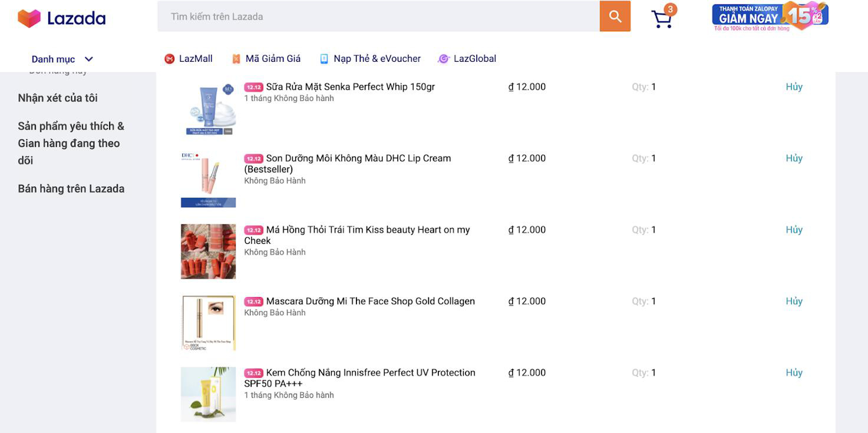Open the ZaloPay Giảm Ngay 15% banner
868x433 pixels.
point(770,16)
